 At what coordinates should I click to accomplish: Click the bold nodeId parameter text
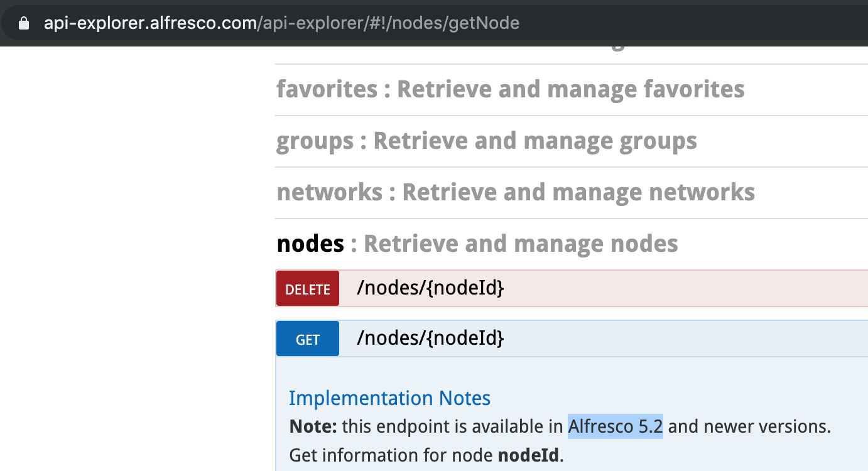point(528,455)
